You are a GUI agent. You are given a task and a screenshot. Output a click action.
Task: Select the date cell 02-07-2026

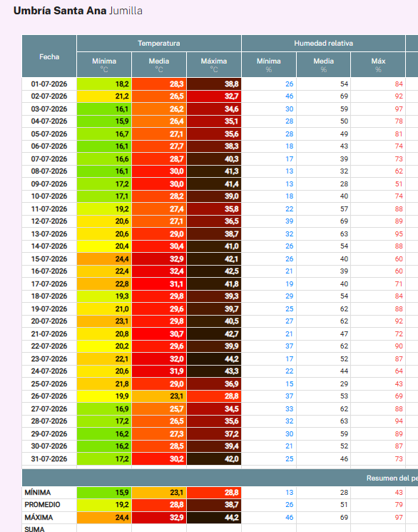pos(49,96)
